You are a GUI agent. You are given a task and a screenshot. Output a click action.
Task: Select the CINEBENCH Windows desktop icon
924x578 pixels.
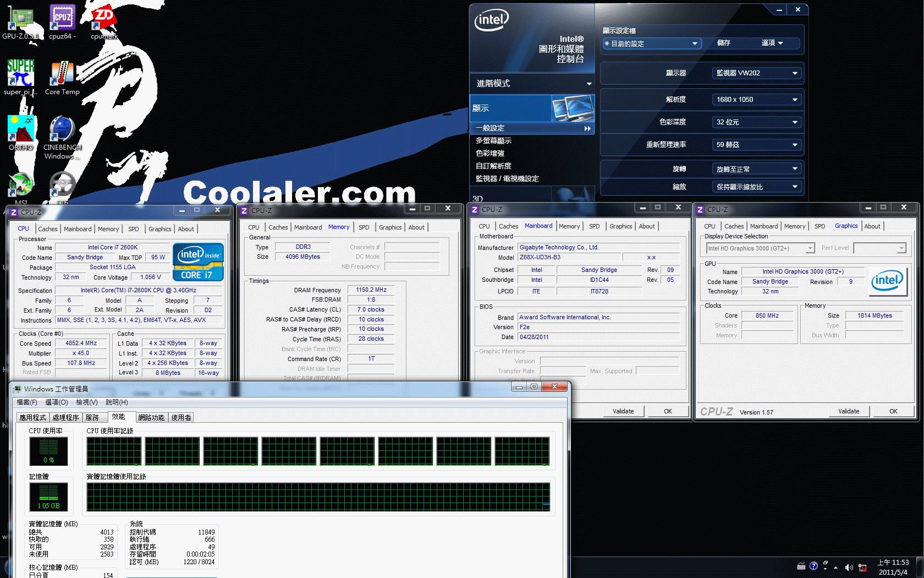pyautogui.click(x=62, y=138)
